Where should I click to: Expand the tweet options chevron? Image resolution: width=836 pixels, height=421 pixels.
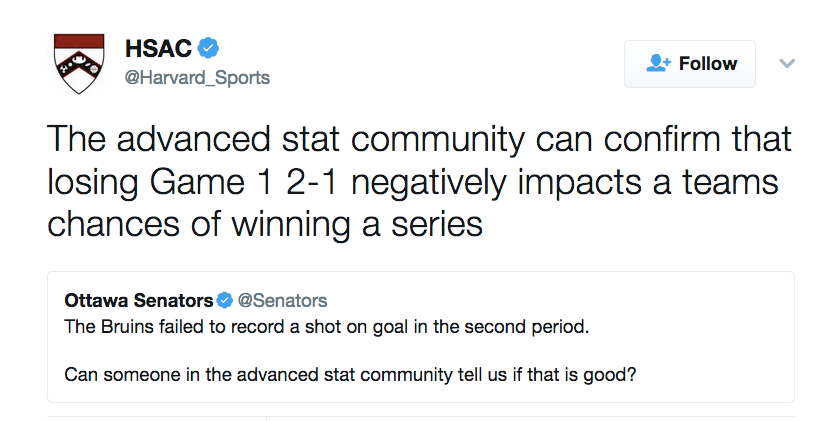tap(787, 63)
